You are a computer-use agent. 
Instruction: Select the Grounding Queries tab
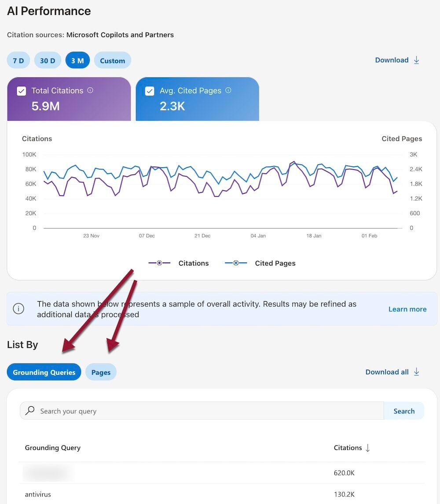point(44,372)
